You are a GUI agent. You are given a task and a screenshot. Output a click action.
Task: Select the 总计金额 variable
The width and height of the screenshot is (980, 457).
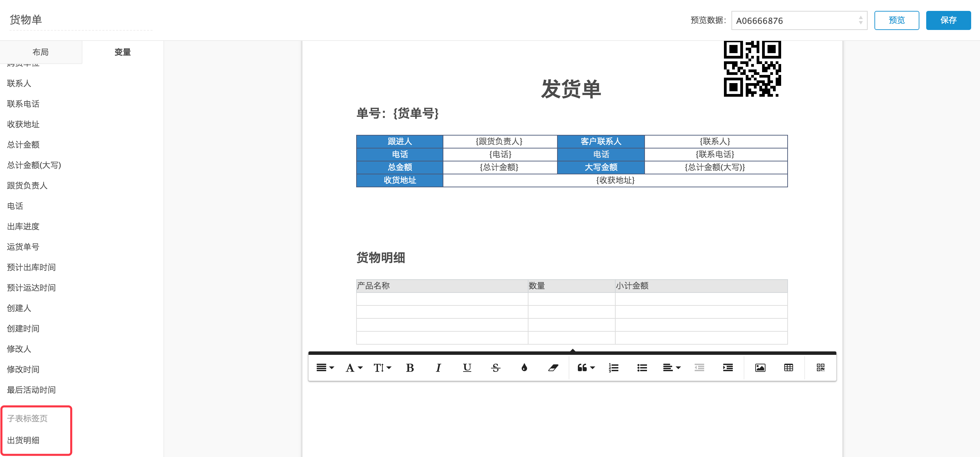(23, 145)
